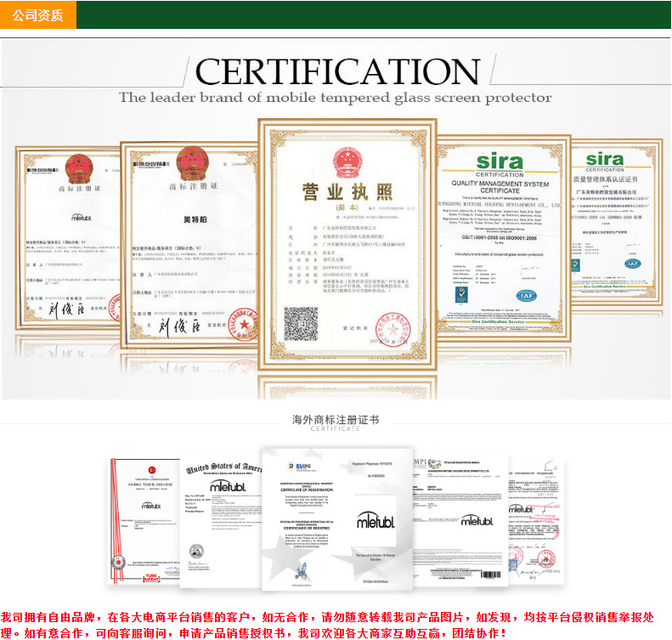Open the 营业执照 business license certificate
Screen dimensions: 672x640
pyautogui.click(x=347, y=244)
